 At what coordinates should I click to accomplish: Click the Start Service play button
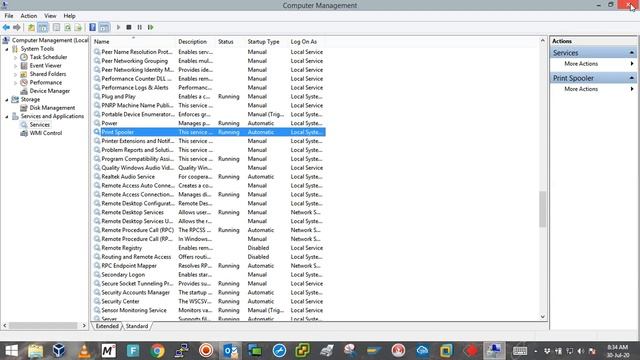118,27
